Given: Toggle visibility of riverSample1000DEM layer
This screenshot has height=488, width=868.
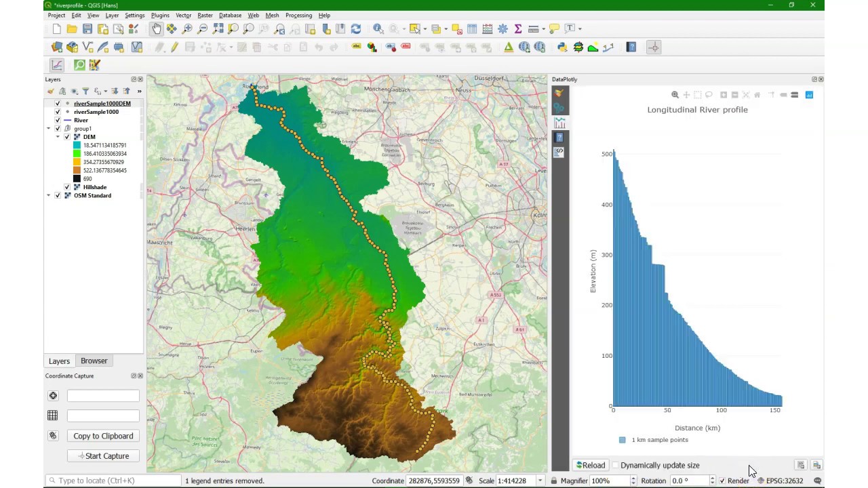Looking at the screenshot, I should tap(58, 104).
